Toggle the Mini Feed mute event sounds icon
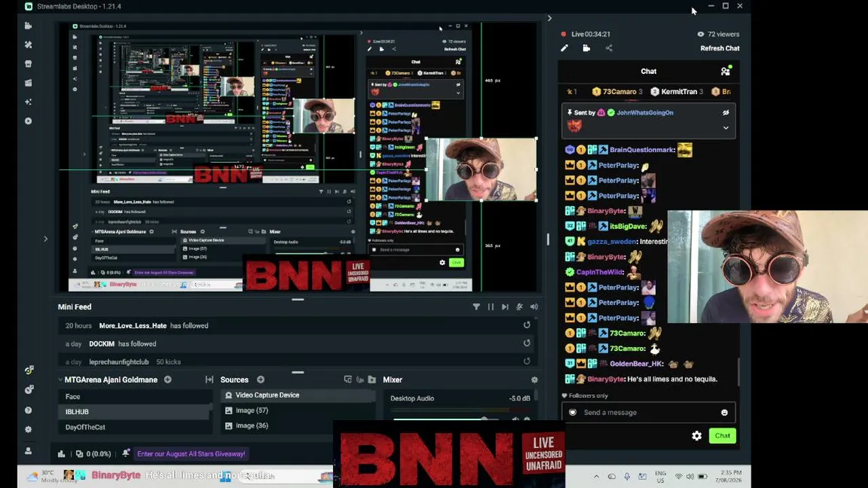The height and width of the screenshot is (488, 868). pos(519,307)
